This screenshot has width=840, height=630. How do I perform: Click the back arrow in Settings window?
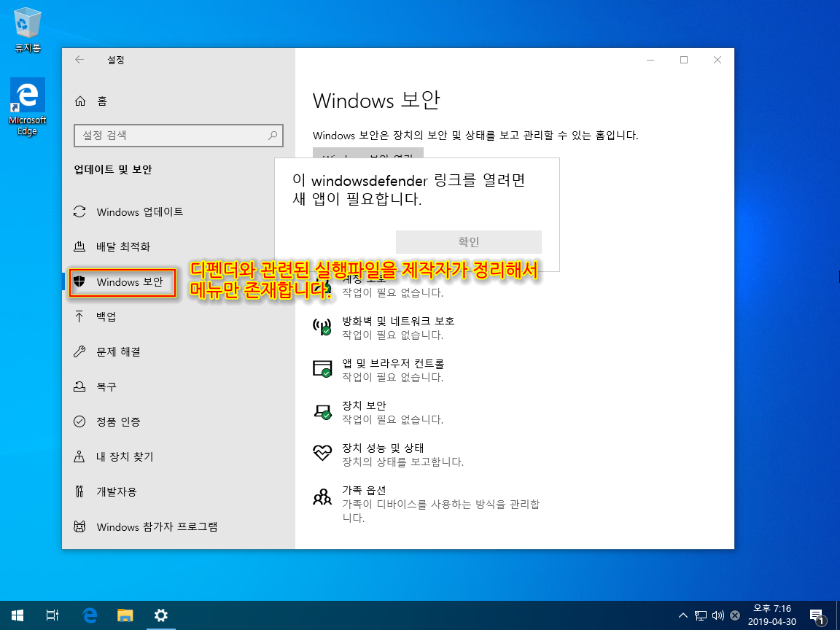(x=79, y=60)
